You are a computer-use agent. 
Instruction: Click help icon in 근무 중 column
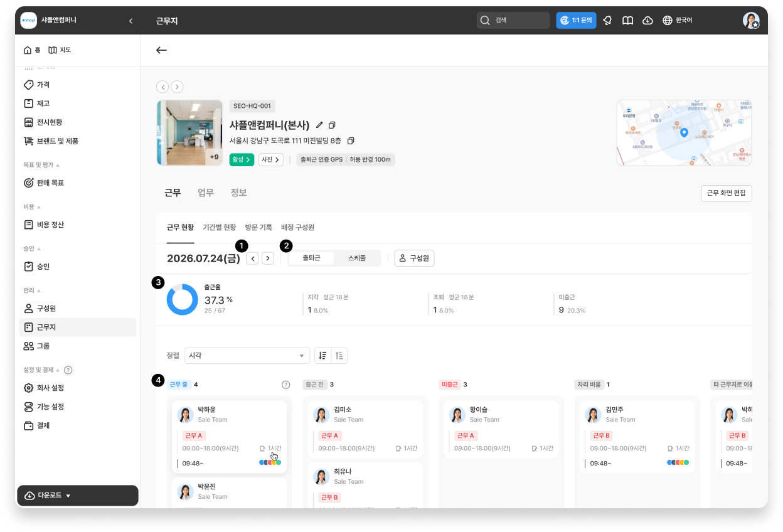point(286,385)
